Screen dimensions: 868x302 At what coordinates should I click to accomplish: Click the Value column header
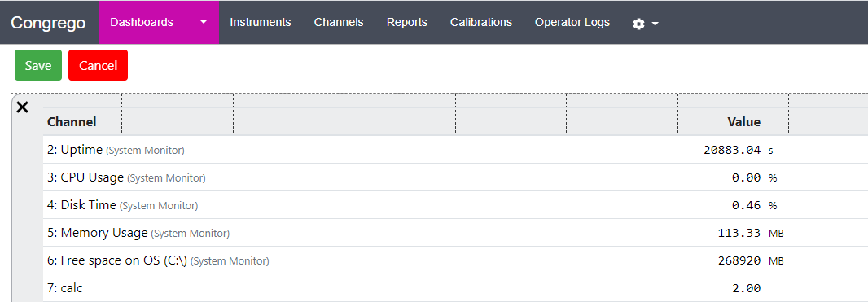(743, 121)
